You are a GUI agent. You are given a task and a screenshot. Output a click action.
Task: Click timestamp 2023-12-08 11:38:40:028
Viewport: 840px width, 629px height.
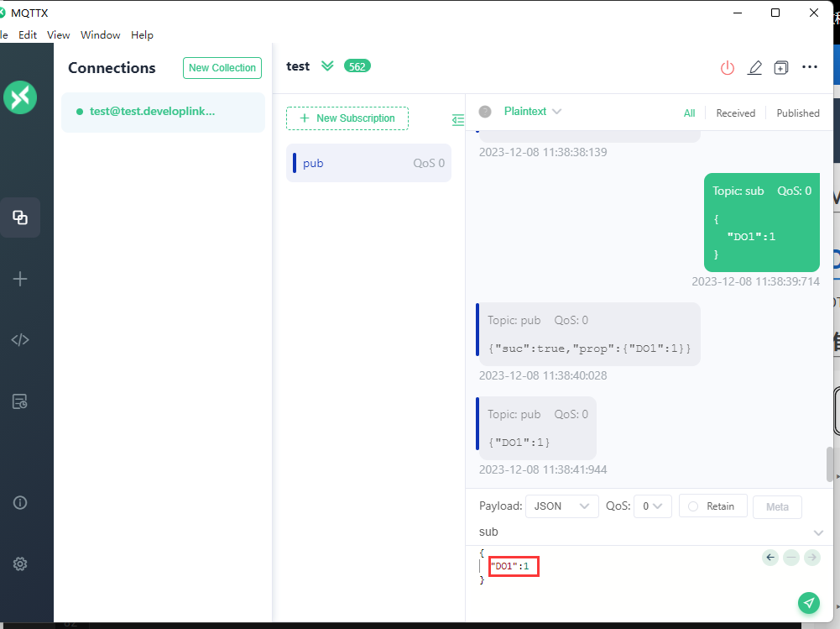pos(543,375)
